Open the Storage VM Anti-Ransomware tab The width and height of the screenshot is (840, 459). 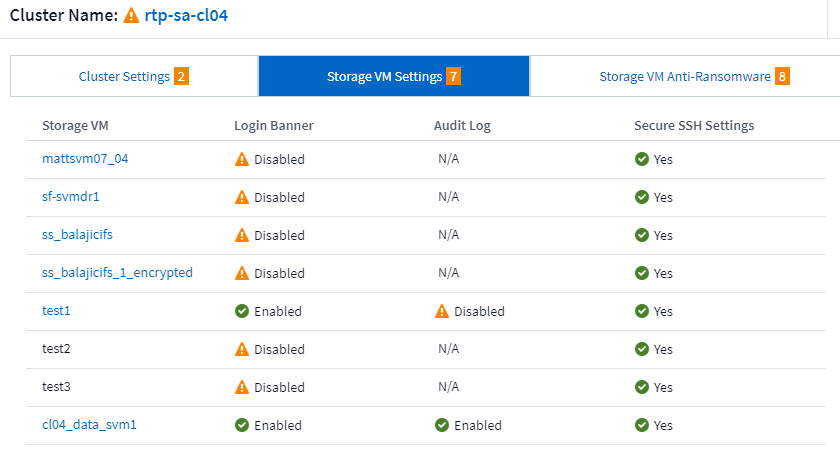[x=685, y=76]
